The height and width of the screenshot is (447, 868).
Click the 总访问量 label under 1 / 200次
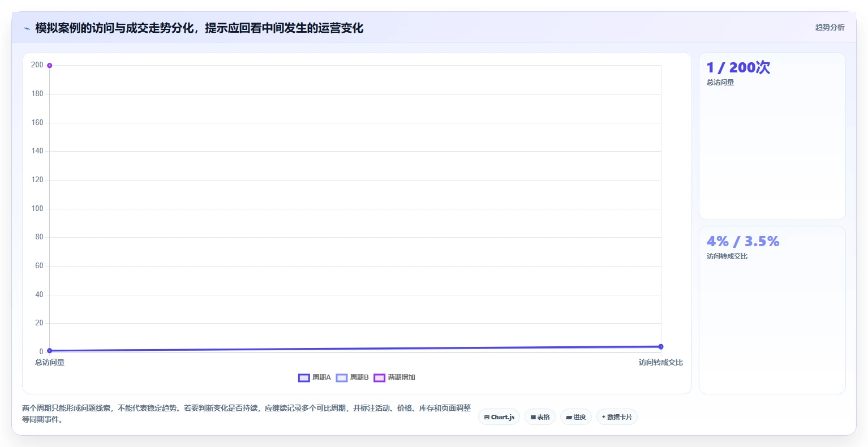tap(720, 83)
